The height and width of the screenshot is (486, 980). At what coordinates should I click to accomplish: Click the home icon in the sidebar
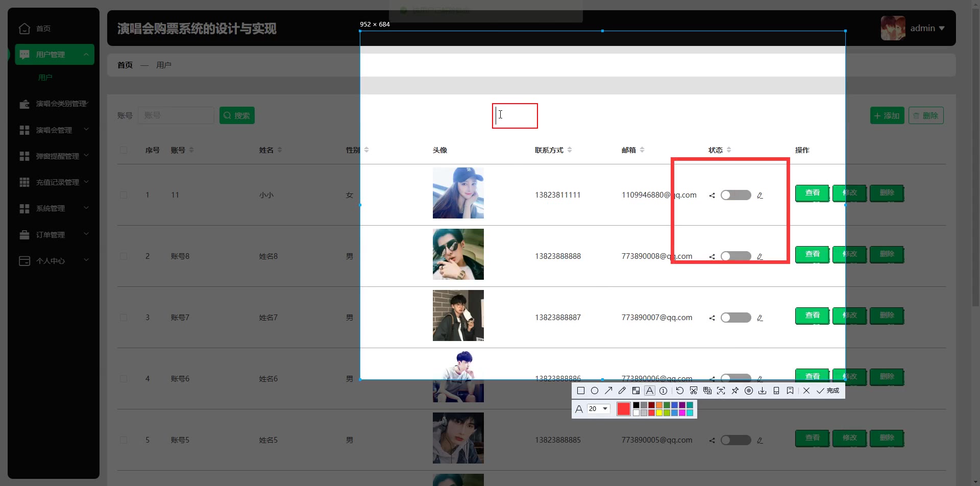[24, 29]
